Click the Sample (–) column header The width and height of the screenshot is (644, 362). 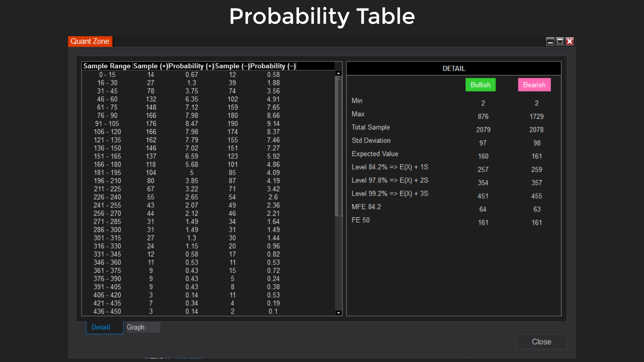coord(232,66)
